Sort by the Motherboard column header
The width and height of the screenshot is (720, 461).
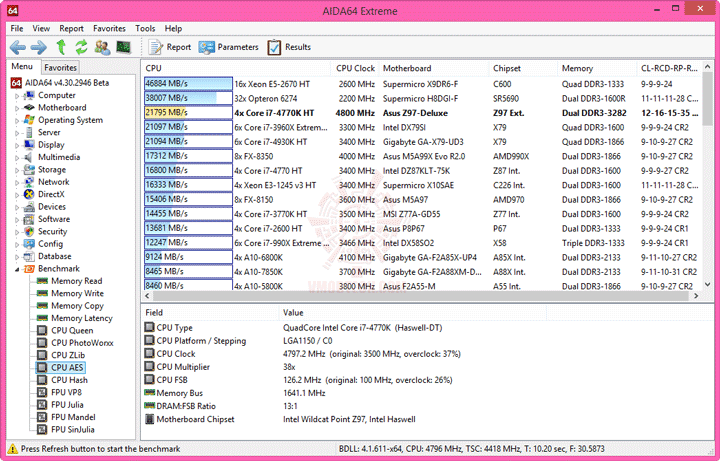pyautogui.click(x=434, y=68)
